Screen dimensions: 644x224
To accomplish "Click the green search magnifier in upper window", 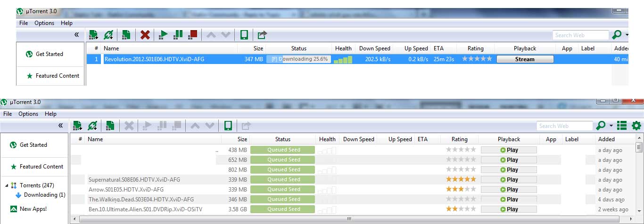I will pos(617,35).
